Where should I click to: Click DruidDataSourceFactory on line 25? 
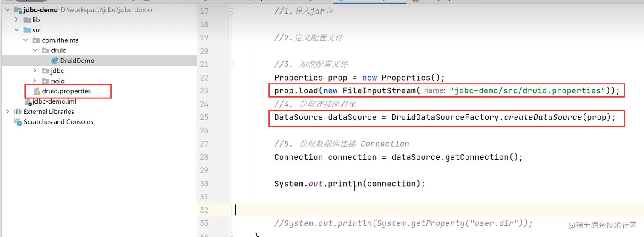445,117
